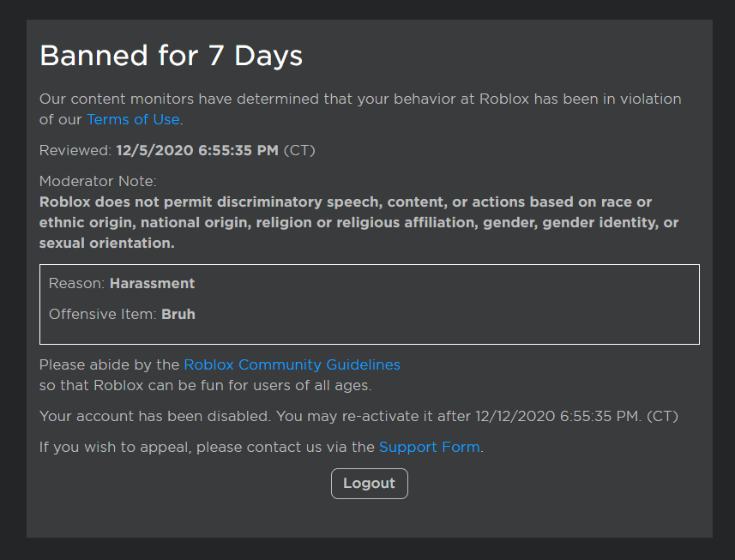Click the Banned for 7 Days heading

tap(171, 55)
